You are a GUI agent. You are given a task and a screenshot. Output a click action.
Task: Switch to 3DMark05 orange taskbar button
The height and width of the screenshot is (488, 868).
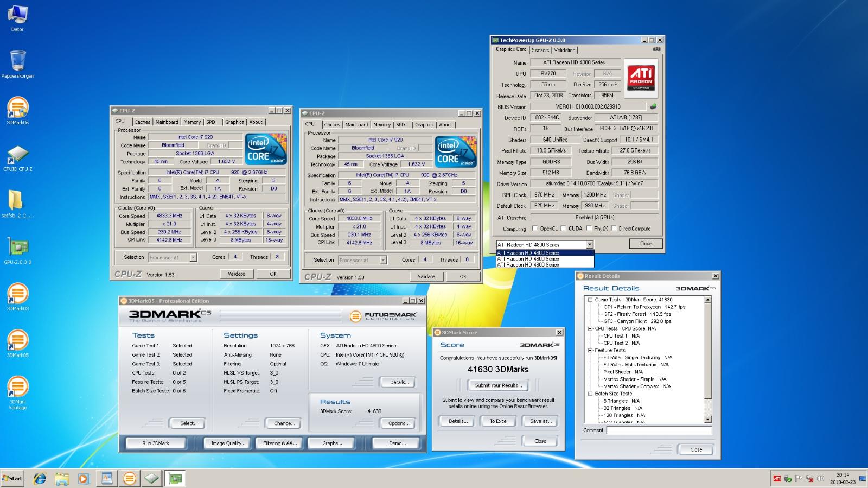pos(129,478)
